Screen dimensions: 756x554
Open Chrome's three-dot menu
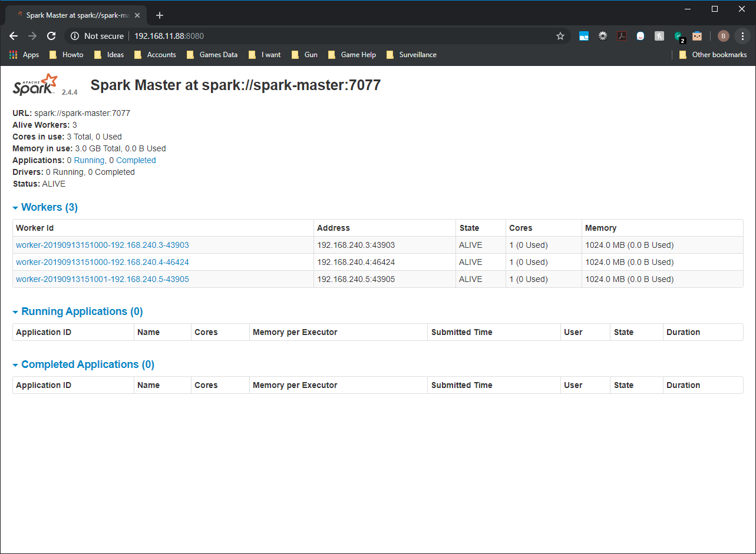[742, 36]
